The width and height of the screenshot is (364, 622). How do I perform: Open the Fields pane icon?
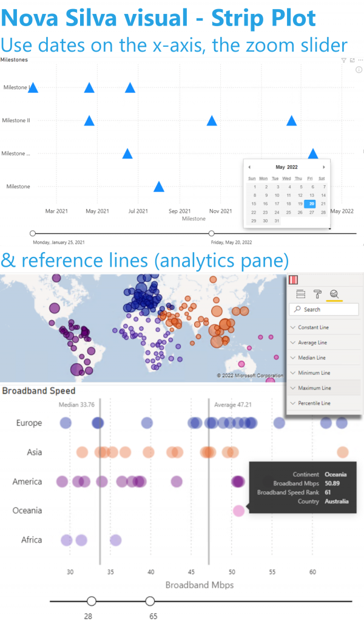(301, 294)
